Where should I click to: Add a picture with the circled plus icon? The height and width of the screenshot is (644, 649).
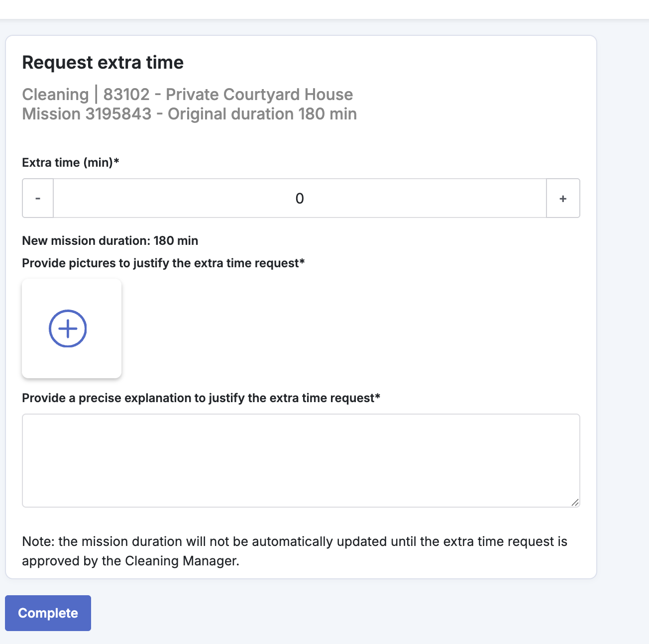tap(68, 328)
